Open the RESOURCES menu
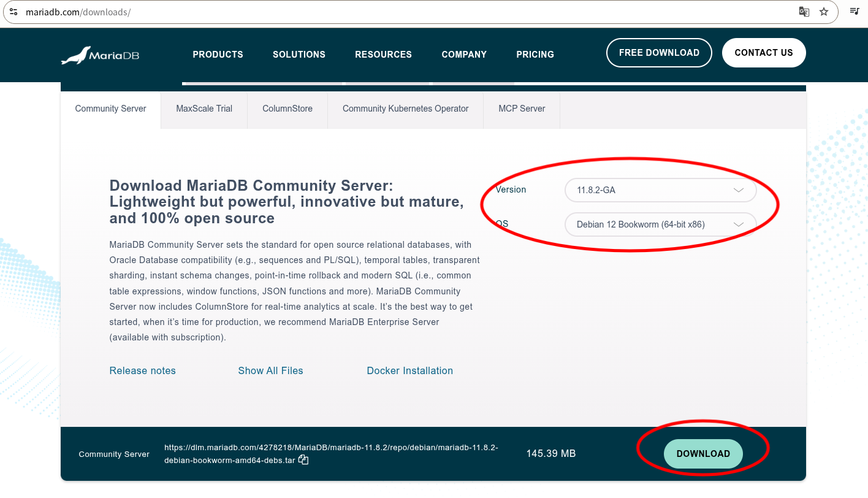The image size is (868, 498). pyautogui.click(x=383, y=55)
